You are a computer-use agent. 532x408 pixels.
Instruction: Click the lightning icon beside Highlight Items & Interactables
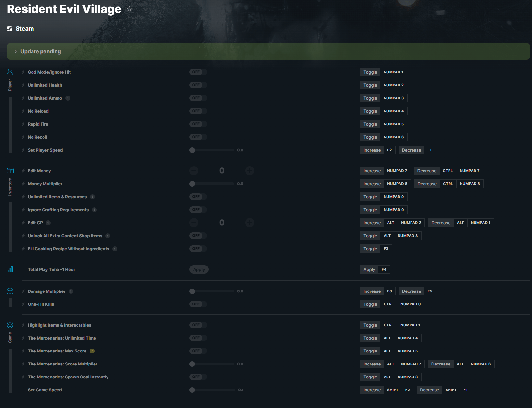[x=23, y=325]
